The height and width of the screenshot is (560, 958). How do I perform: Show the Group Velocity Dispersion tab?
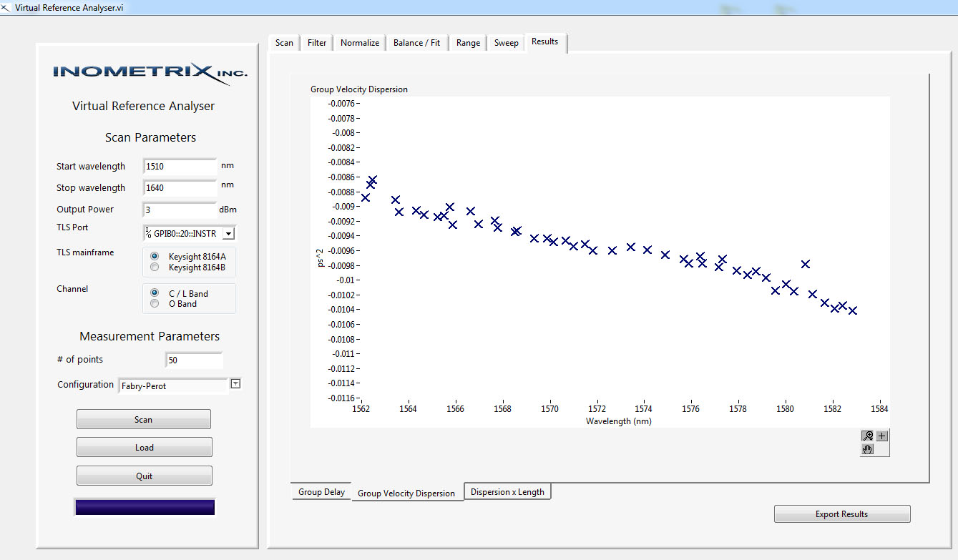pyautogui.click(x=406, y=493)
